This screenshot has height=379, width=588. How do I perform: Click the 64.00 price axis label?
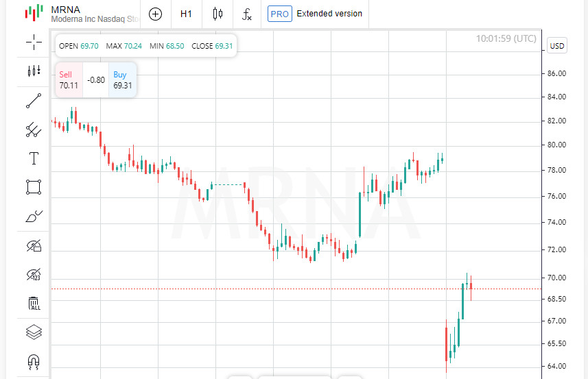[556, 366]
